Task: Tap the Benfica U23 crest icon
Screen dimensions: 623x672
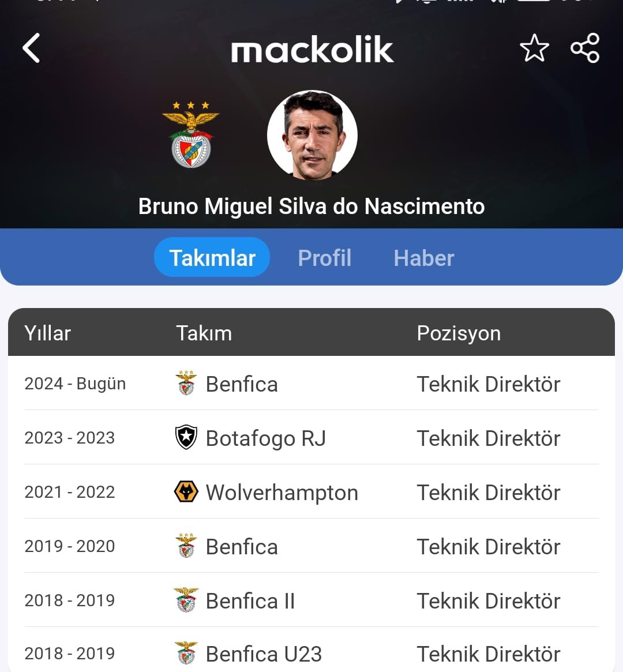Action: pos(186,654)
